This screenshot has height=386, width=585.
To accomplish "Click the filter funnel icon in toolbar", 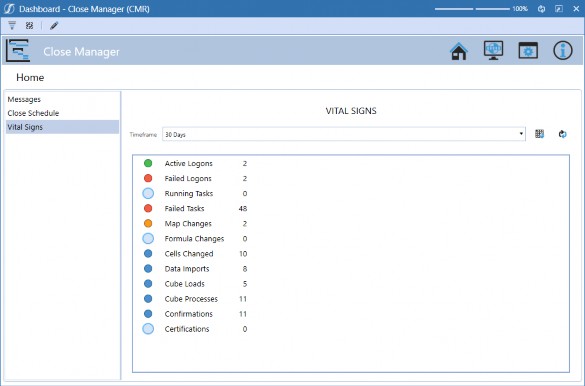I will point(12,25).
